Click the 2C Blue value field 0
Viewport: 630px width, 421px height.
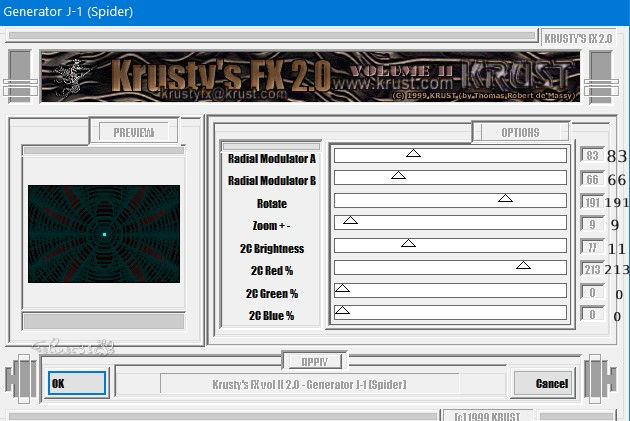point(592,314)
